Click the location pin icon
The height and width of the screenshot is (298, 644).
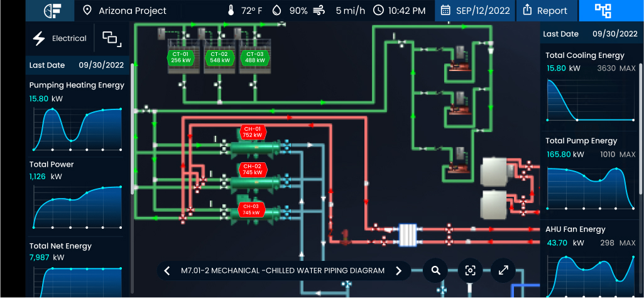pyautogui.click(x=87, y=11)
